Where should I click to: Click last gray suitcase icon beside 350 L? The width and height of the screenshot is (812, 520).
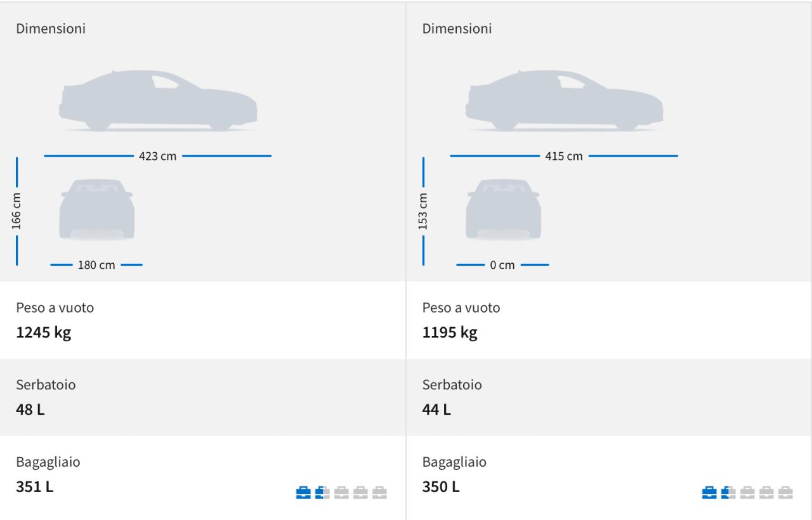[x=785, y=493]
